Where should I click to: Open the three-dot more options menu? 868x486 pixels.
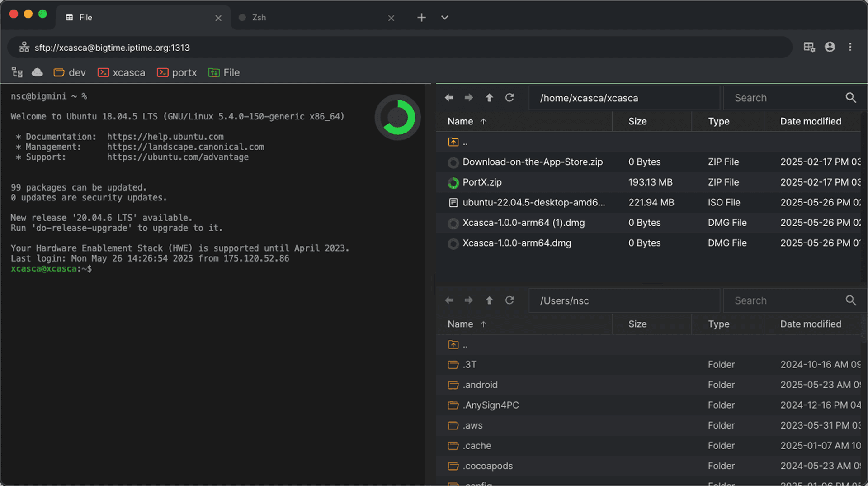[850, 47]
